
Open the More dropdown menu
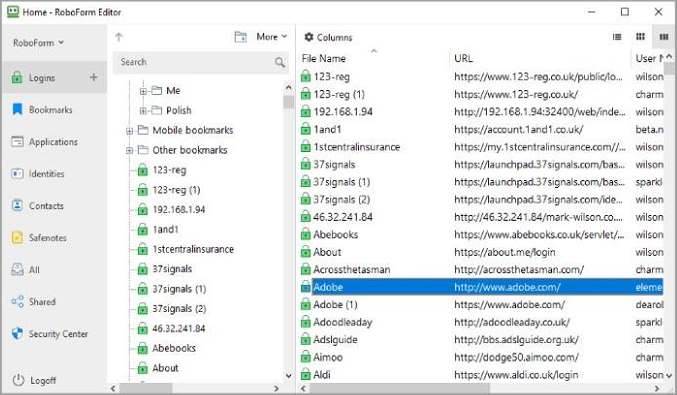[272, 37]
